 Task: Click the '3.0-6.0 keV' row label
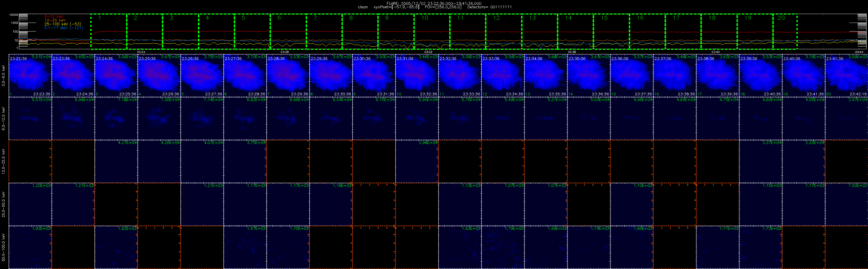click(3, 76)
